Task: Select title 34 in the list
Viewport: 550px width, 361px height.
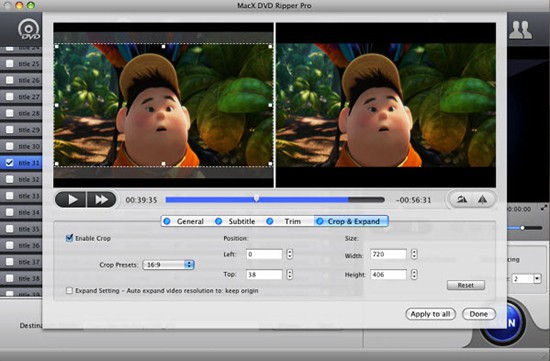Action: (21, 212)
